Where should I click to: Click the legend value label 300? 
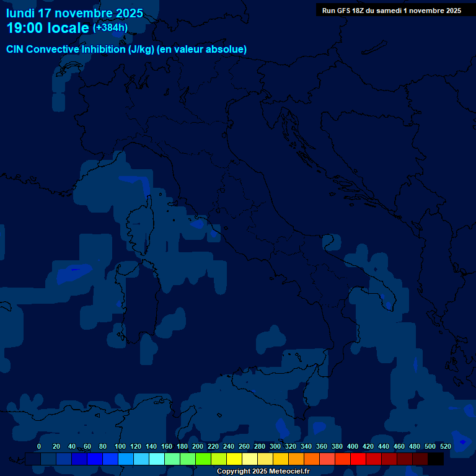(x=275, y=446)
